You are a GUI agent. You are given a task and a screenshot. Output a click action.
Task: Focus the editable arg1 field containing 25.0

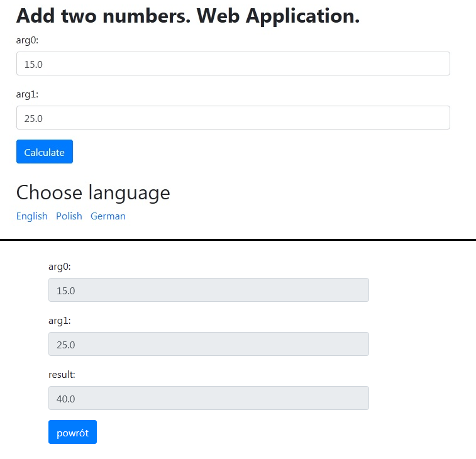[233, 118]
